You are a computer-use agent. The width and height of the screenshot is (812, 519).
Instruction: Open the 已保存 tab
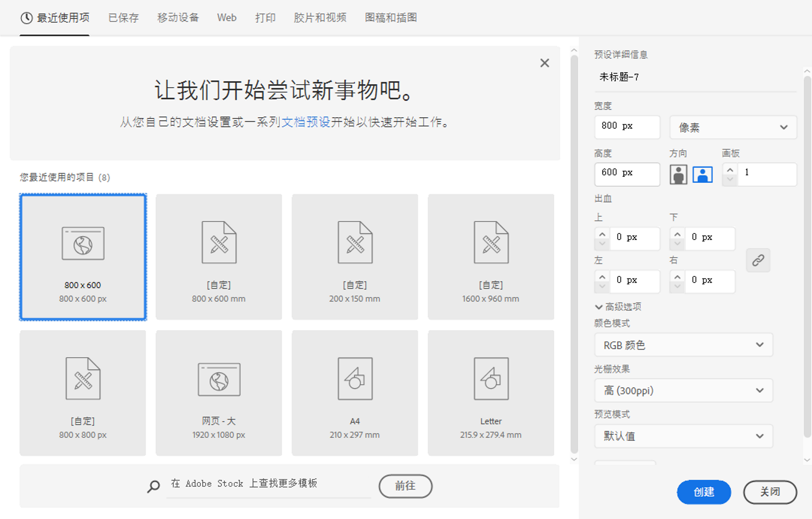pyautogui.click(x=123, y=18)
